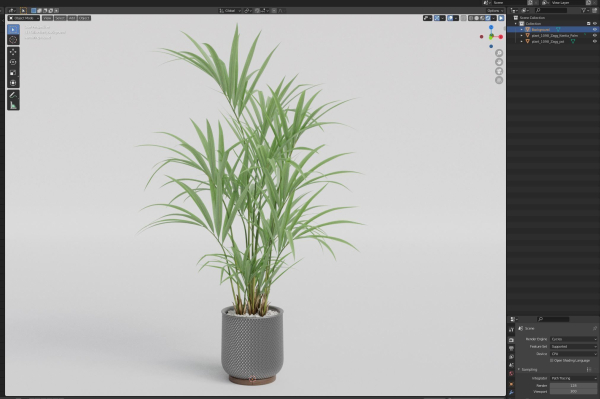The image size is (600, 399).
Task: Open the Integrator Path Tracing dropdown
Action: (574, 378)
